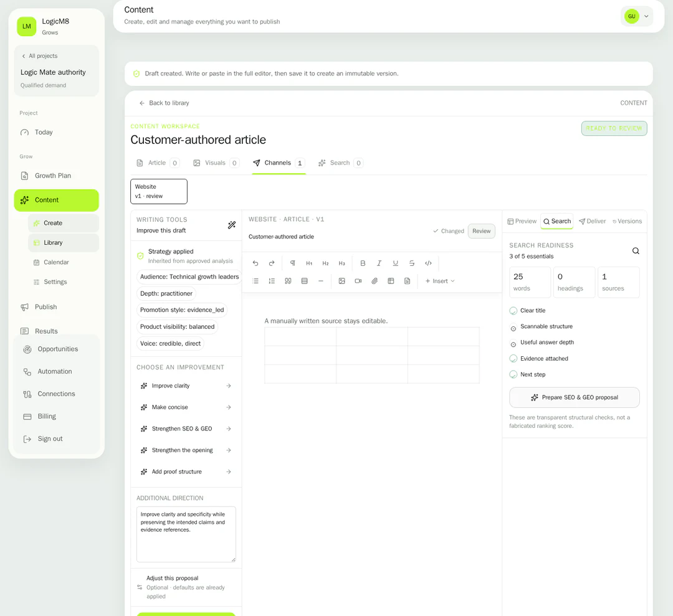The width and height of the screenshot is (673, 616).
Task: Toggle italic formatting
Action: click(x=379, y=263)
